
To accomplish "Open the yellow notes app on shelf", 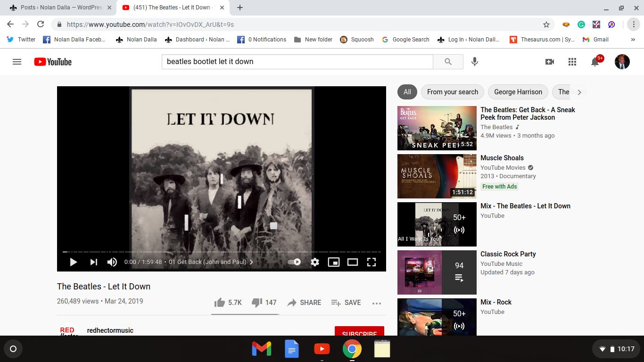I will pyautogui.click(x=382, y=349).
